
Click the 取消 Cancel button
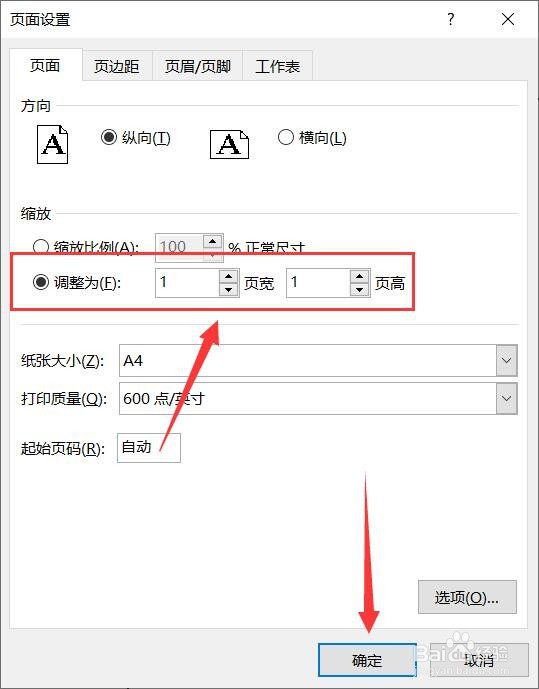(x=479, y=660)
